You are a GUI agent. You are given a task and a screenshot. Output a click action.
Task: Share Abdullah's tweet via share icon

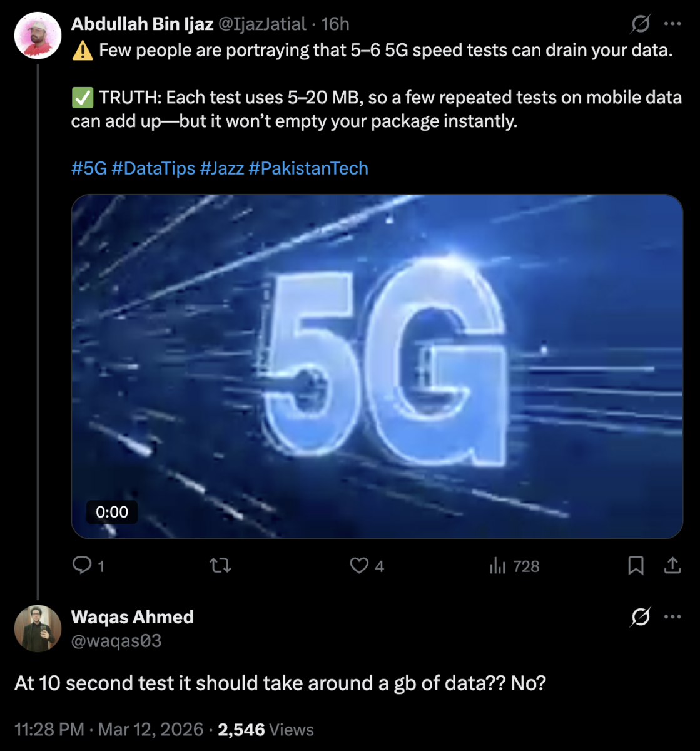pyautogui.click(x=672, y=566)
